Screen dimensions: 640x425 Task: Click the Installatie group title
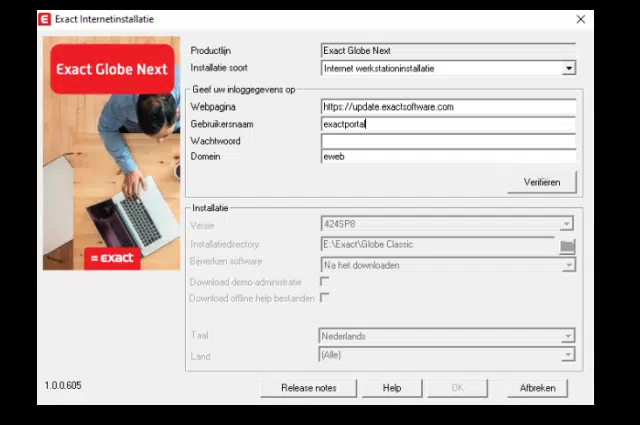pyautogui.click(x=210, y=208)
